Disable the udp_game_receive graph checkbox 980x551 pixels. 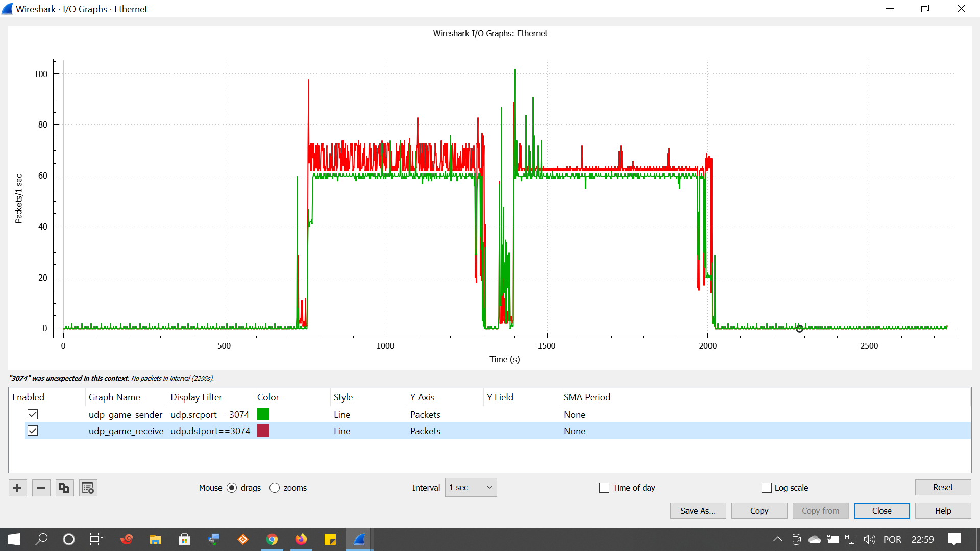33,431
